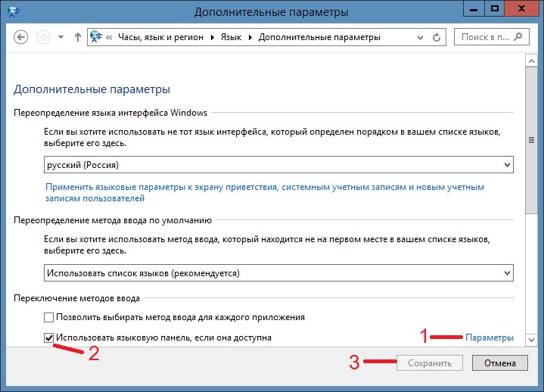Viewport: 544px width, 392px height.
Task: Uncheck Использовать языковую панель, если она доступна
Action: [49, 338]
